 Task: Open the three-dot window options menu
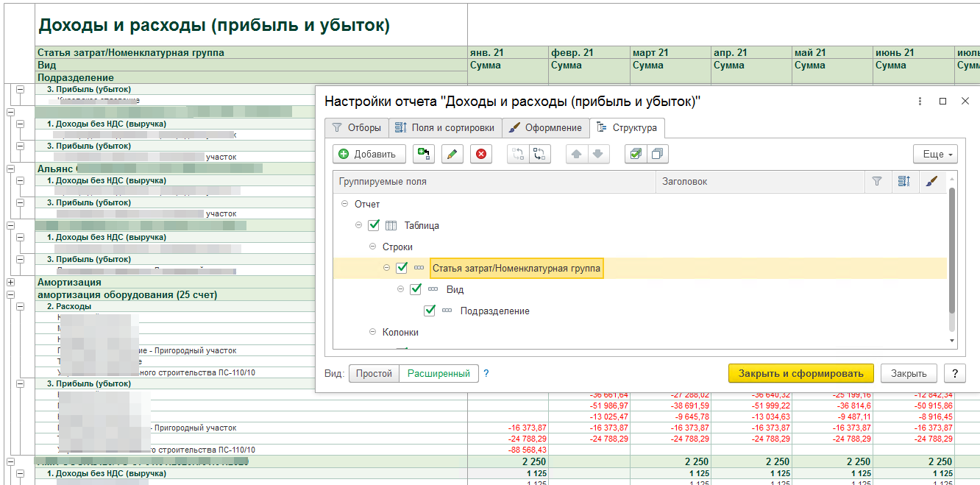(x=920, y=102)
